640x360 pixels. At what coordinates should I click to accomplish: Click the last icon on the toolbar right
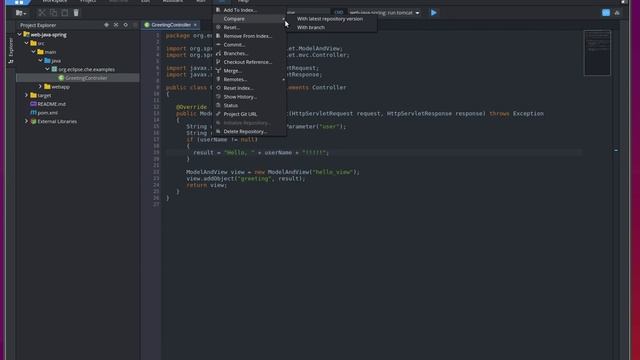[617, 13]
